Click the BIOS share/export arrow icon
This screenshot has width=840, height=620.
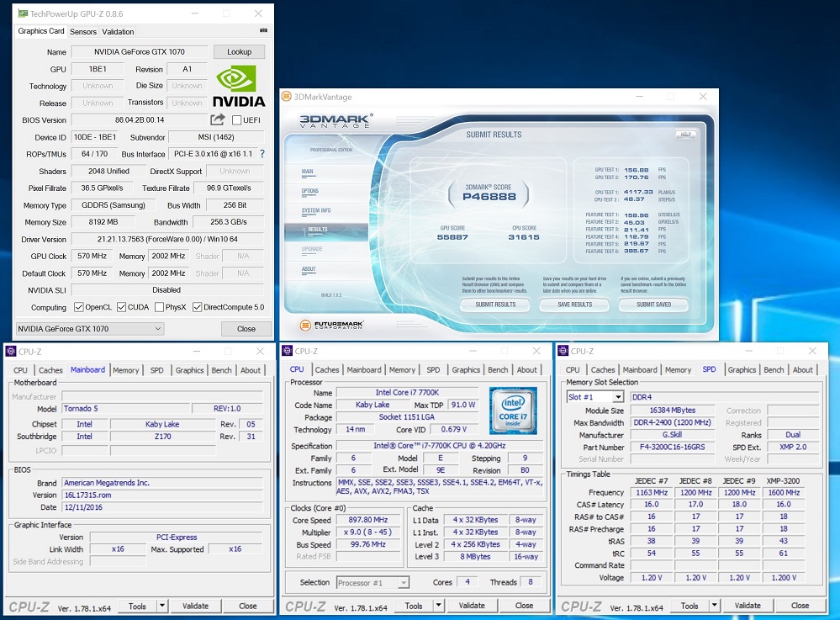click(218, 119)
